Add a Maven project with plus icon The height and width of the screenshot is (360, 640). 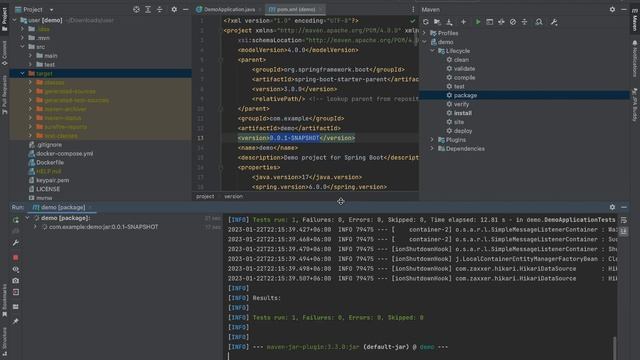(463, 22)
